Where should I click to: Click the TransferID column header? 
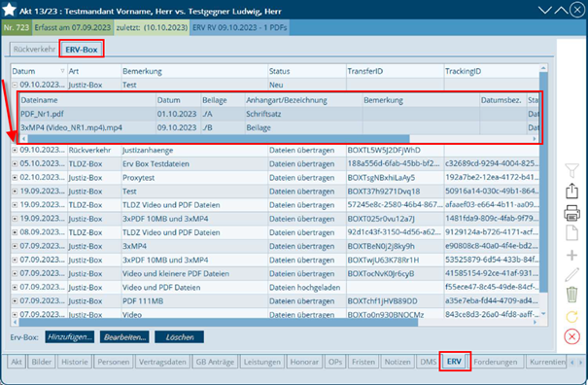[395, 71]
